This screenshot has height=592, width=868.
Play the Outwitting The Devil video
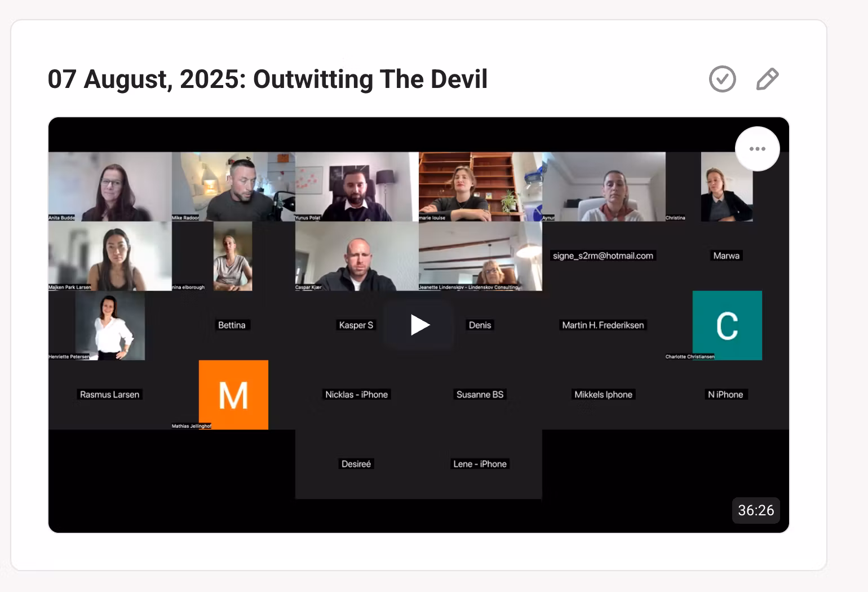(x=419, y=325)
